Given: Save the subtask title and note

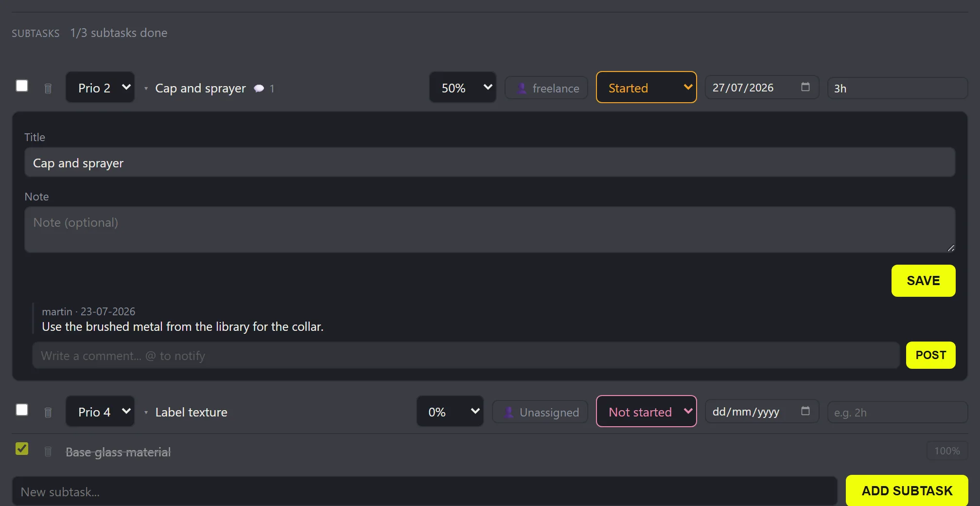Looking at the screenshot, I should (x=923, y=281).
